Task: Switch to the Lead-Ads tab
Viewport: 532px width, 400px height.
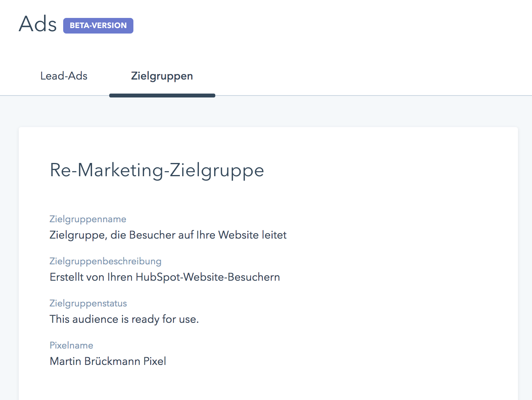Action: pyautogui.click(x=64, y=76)
